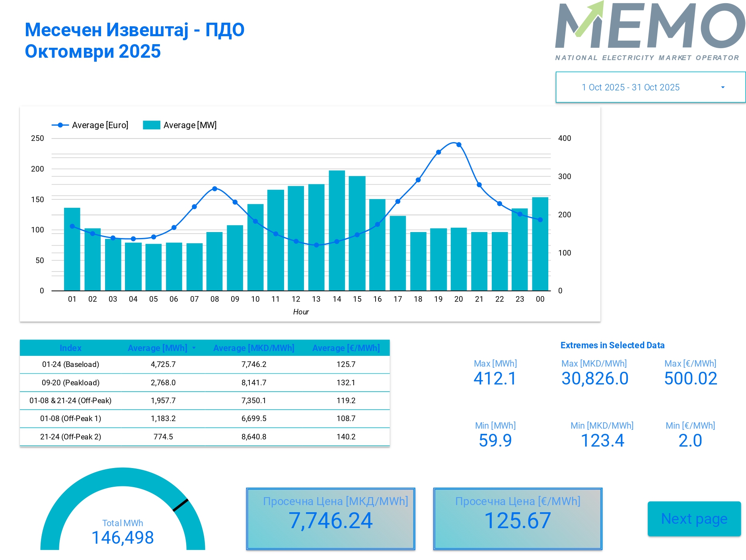Open the date range dropdown

pos(631,87)
